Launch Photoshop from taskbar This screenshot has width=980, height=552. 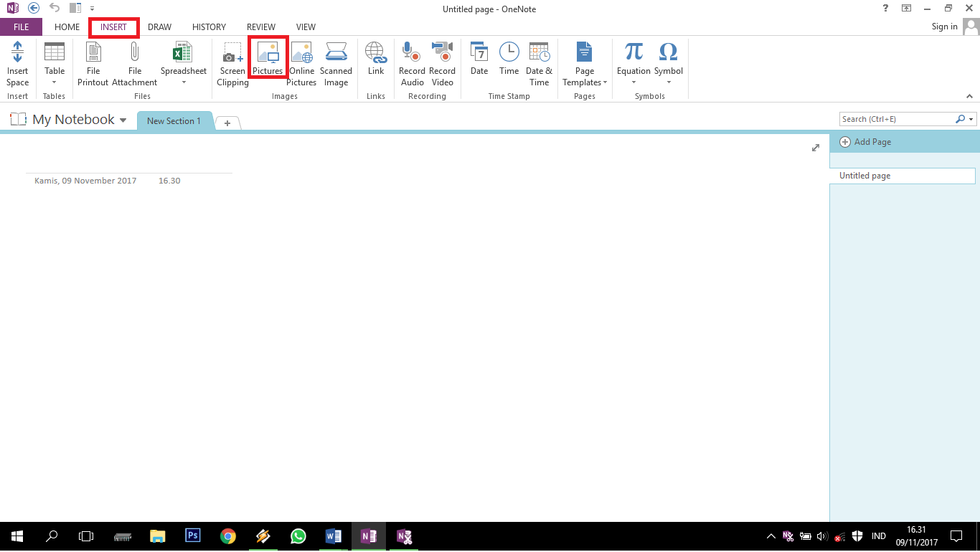193,536
